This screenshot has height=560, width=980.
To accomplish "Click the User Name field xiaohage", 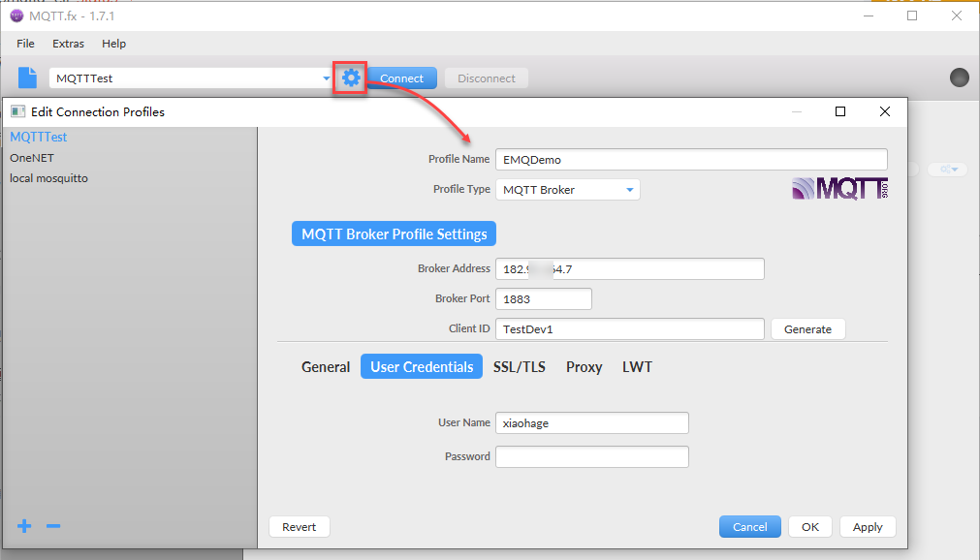I will pos(592,423).
